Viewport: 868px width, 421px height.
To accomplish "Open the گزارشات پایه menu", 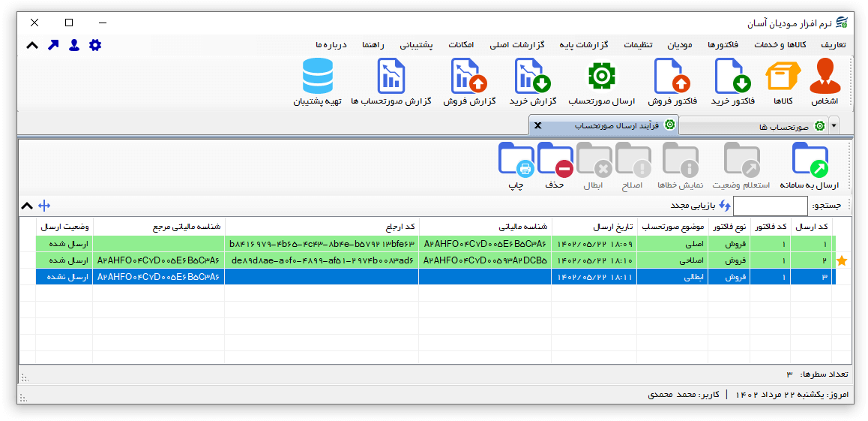I will 583,45.
